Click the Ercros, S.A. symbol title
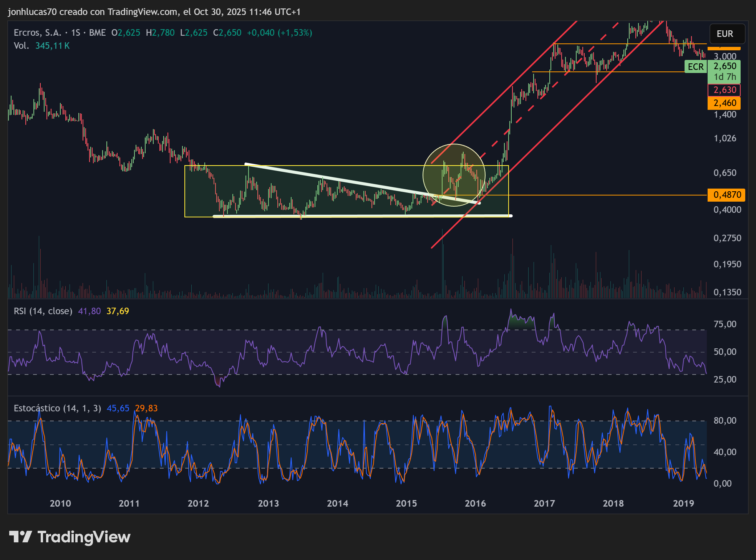The height and width of the screenshot is (560, 756). pyautogui.click(x=38, y=33)
